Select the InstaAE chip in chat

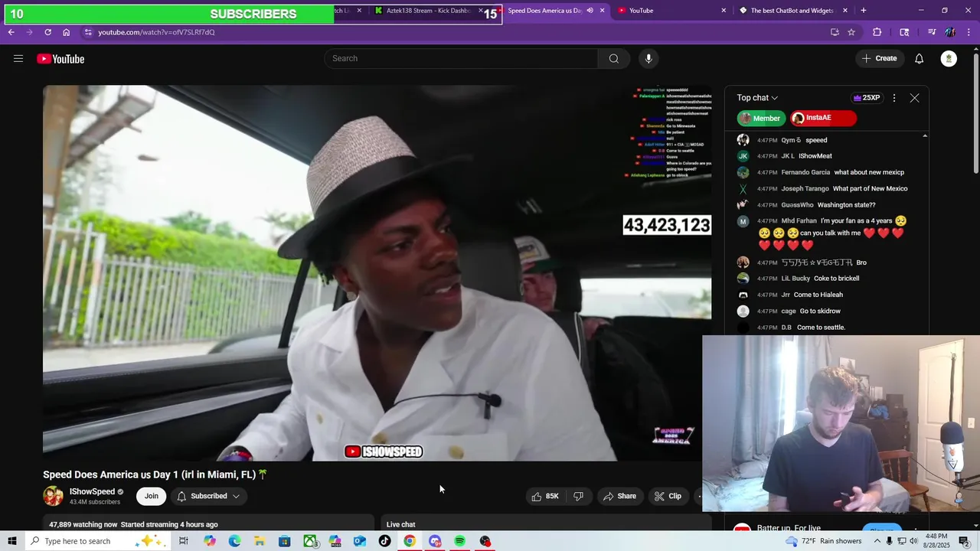coord(823,118)
